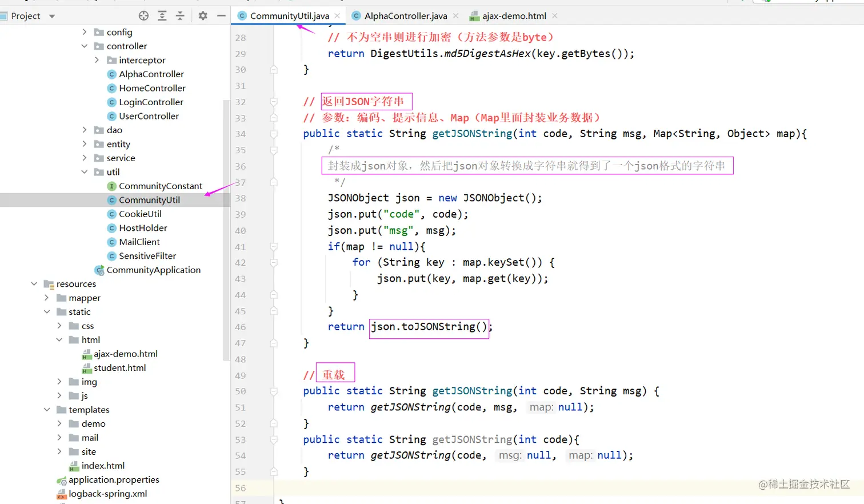Collapse the static folder

tap(47, 311)
